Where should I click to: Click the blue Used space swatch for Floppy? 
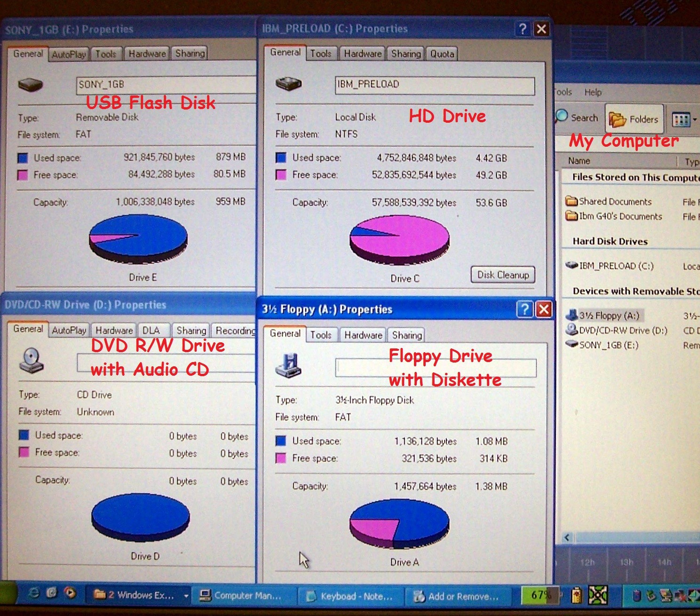[x=281, y=441]
